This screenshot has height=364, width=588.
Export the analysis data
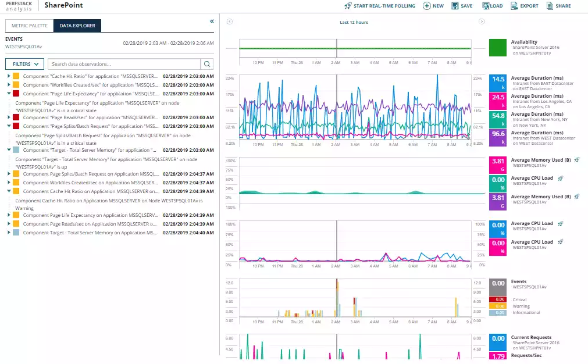click(524, 6)
